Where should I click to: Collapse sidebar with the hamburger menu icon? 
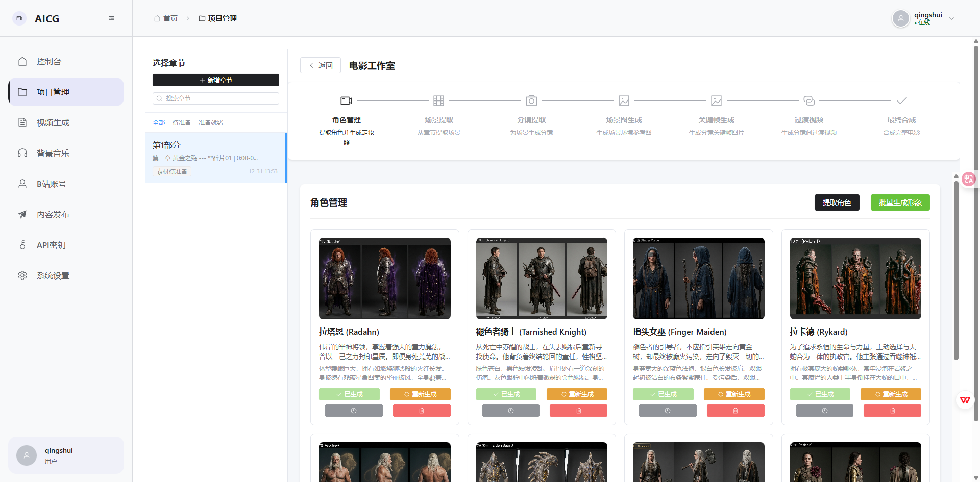click(111, 18)
